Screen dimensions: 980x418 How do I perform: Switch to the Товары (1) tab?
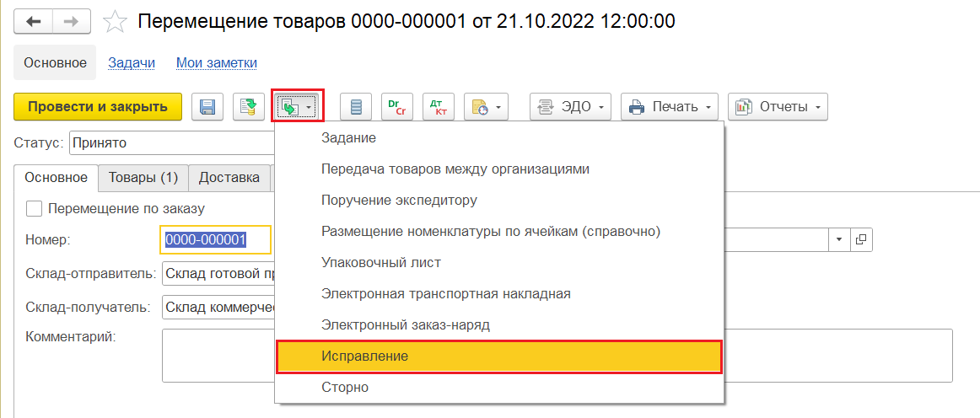coord(143,178)
